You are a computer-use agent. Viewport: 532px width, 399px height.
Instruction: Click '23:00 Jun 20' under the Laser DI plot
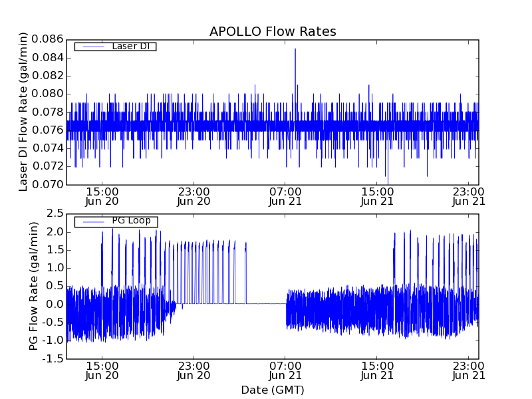coord(194,196)
